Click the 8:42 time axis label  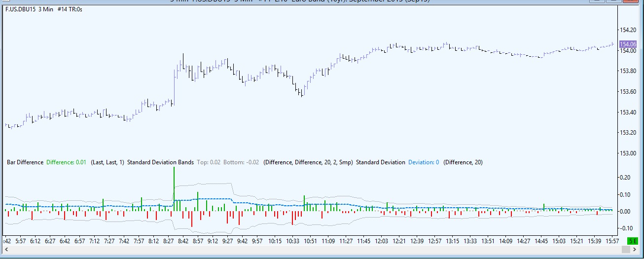coord(183,241)
